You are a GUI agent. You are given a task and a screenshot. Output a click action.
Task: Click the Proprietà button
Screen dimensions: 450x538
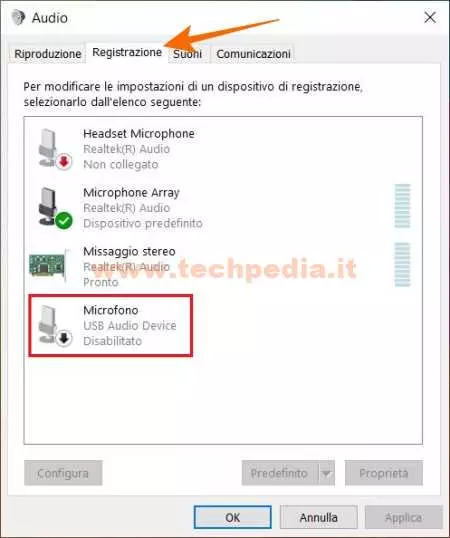(x=384, y=473)
